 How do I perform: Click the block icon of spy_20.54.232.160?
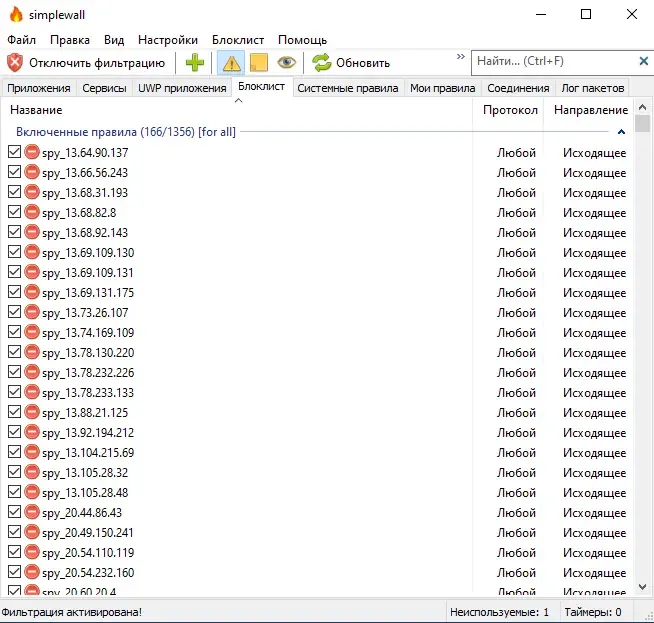(32, 572)
